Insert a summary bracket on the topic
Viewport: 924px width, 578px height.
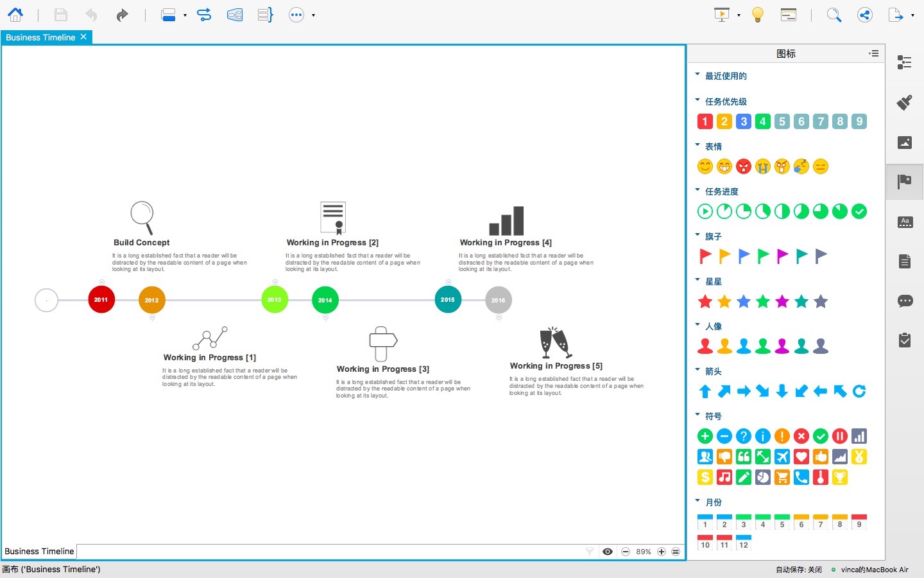[265, 14]
